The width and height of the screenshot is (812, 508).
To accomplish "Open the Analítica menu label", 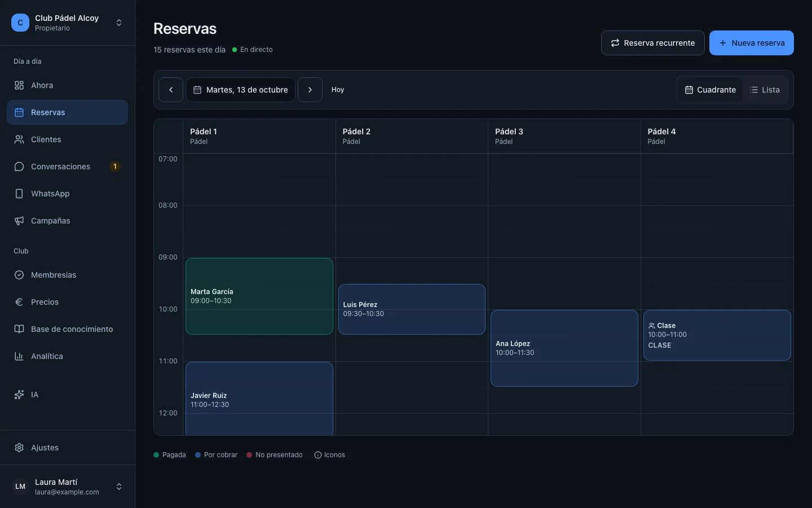I will (x=47, y=356).
